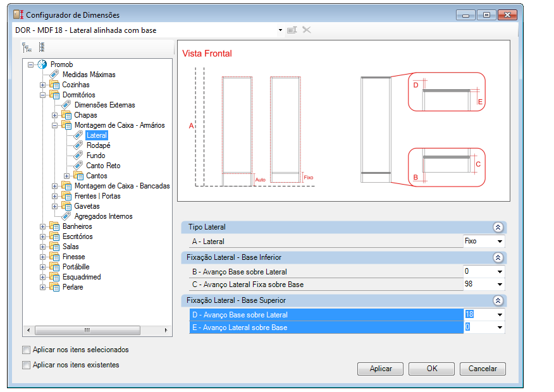Viewport: 554px width, 392px height.
Task: Enable Aplicar nos itens existentes checkbox
Action: coord(26,365)
